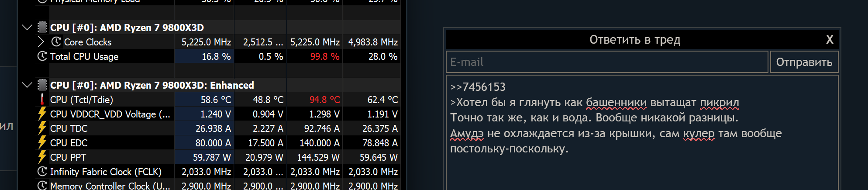Image resolution: width=868 pixels, height=190 pixels.
Task: Collapse the CPU [#0]: AMD Ryzen 7 9800X3D group
Action: [x=27, y=28]
